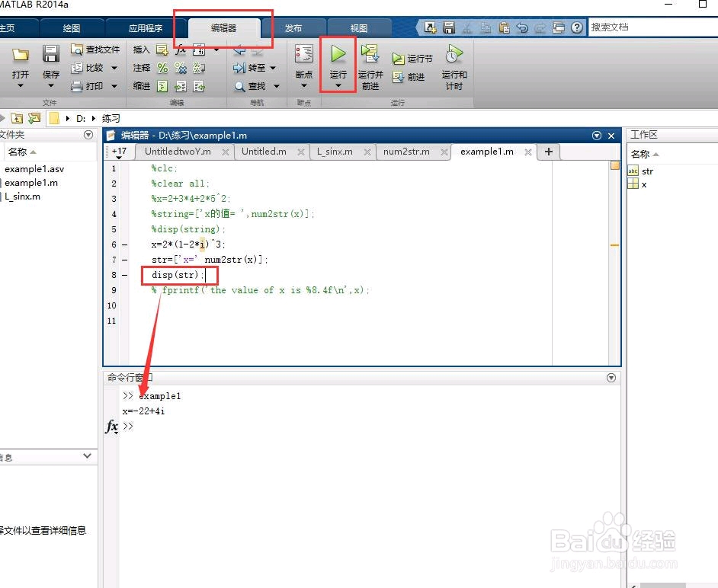Save the script using the 保存 disk icon
718x588 pixels.
click(51, 54)
